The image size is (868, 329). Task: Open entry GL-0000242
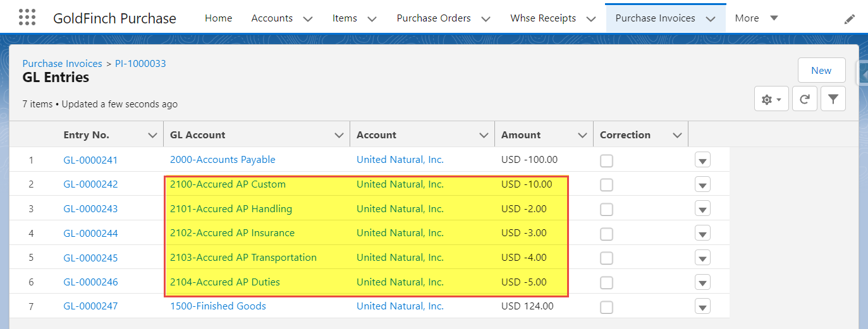[x=90, y=184]
